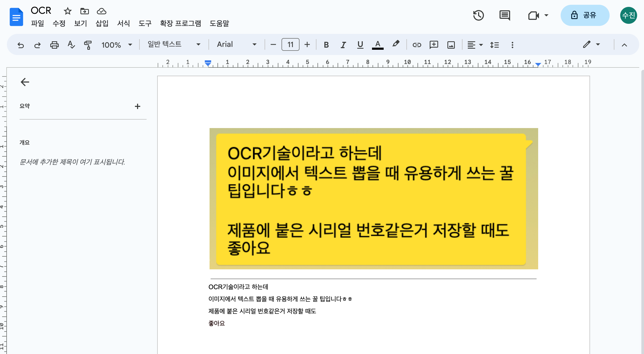Open the text color picker
The width and height of the screenshot is (644, 354).
click(x=378, y=45)
